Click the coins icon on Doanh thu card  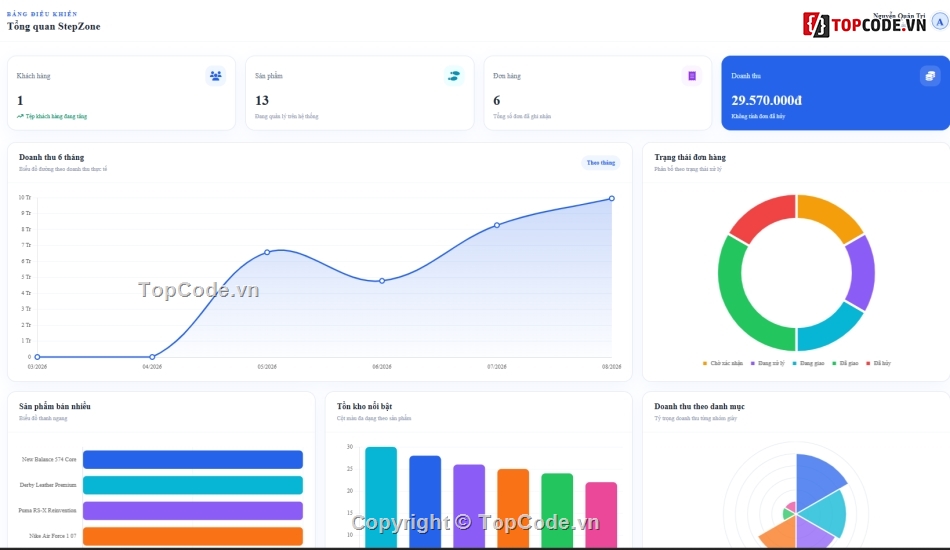929,76
